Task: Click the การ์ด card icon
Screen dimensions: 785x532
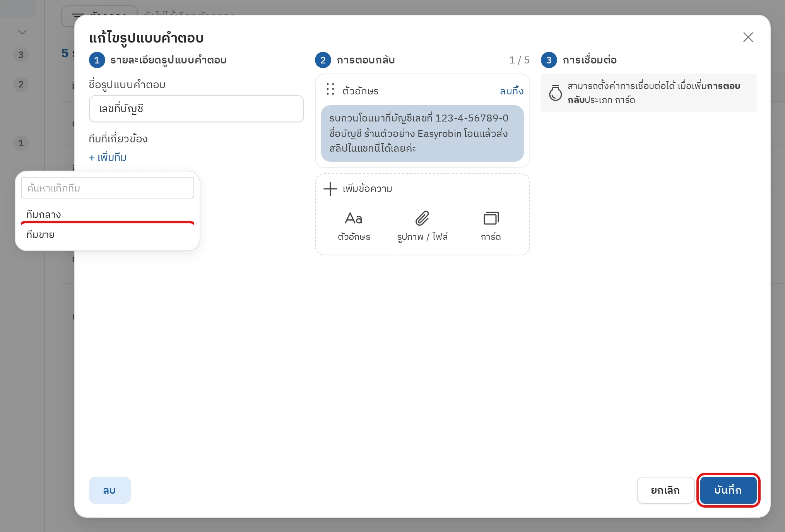Action: click(x=491, y=219)
